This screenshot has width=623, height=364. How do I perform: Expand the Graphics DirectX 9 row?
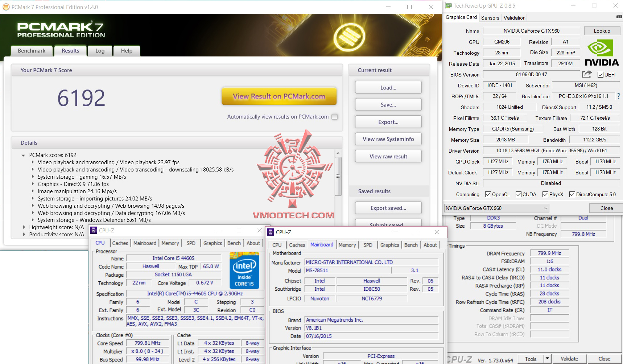(33, 184)
